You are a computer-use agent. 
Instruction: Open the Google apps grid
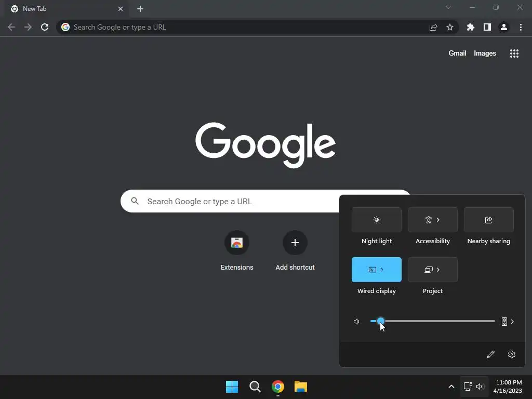[514, 54]
